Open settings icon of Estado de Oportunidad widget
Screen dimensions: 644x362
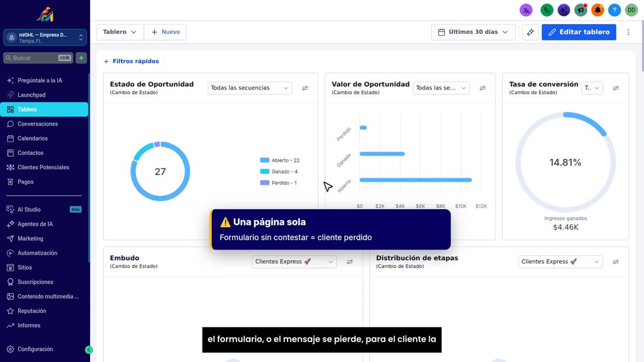click(305, 88)
